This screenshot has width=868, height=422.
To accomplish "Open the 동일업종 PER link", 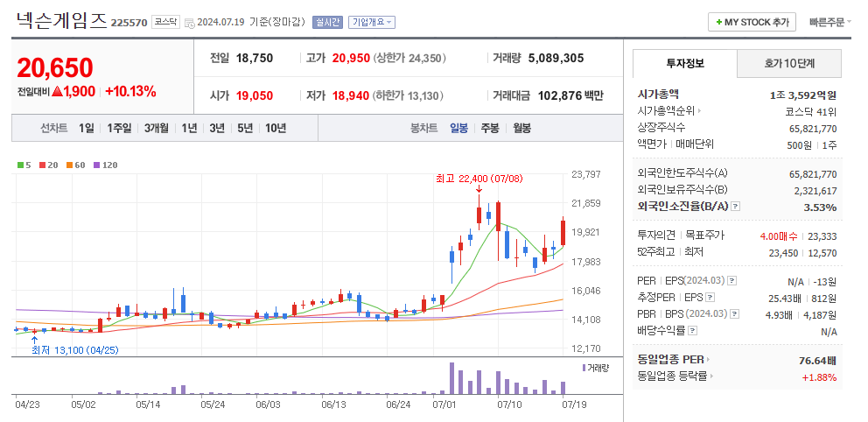I will pyautogui.click(x=671, y=360).
